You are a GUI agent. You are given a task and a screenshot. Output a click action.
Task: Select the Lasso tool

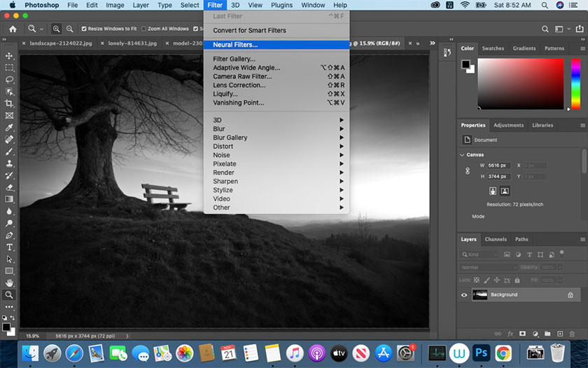click(x=9, y=80)
